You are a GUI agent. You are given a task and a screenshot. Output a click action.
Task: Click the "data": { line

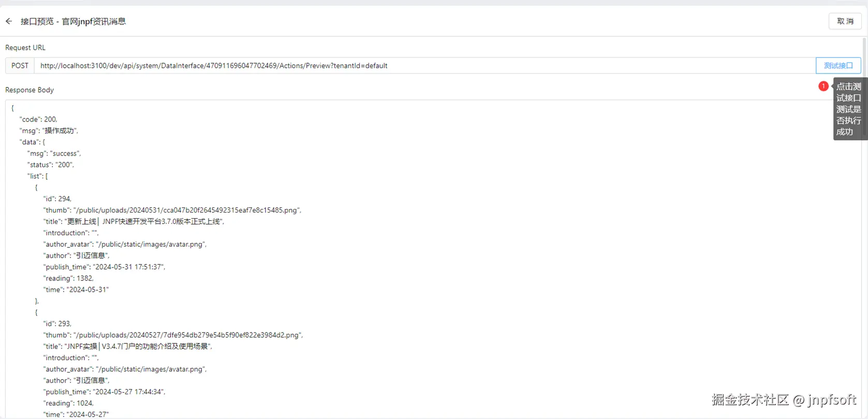tap(33, 142)
